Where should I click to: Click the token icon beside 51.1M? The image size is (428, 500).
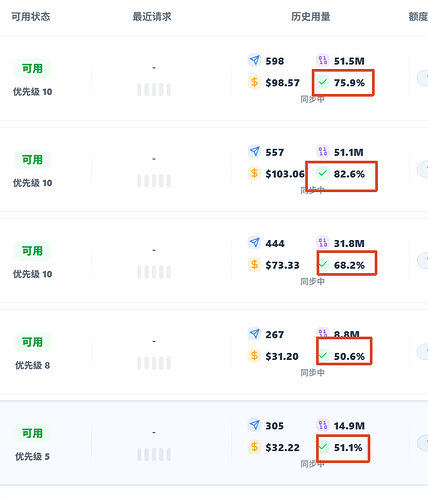323,152
